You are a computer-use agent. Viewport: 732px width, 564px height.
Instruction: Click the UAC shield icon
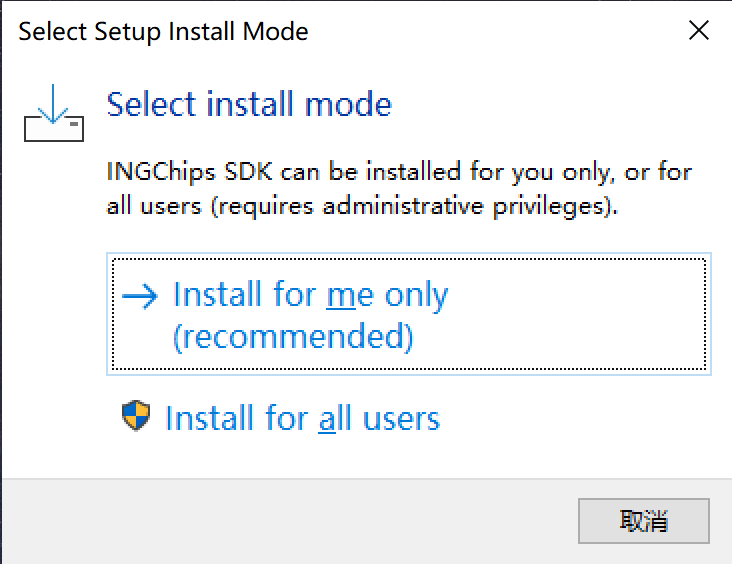tap(136, 416)
